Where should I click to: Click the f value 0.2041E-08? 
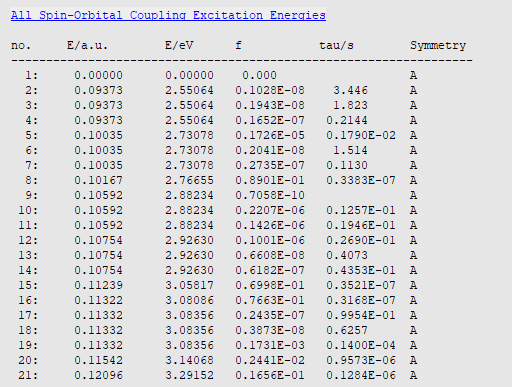coord(270,150)
